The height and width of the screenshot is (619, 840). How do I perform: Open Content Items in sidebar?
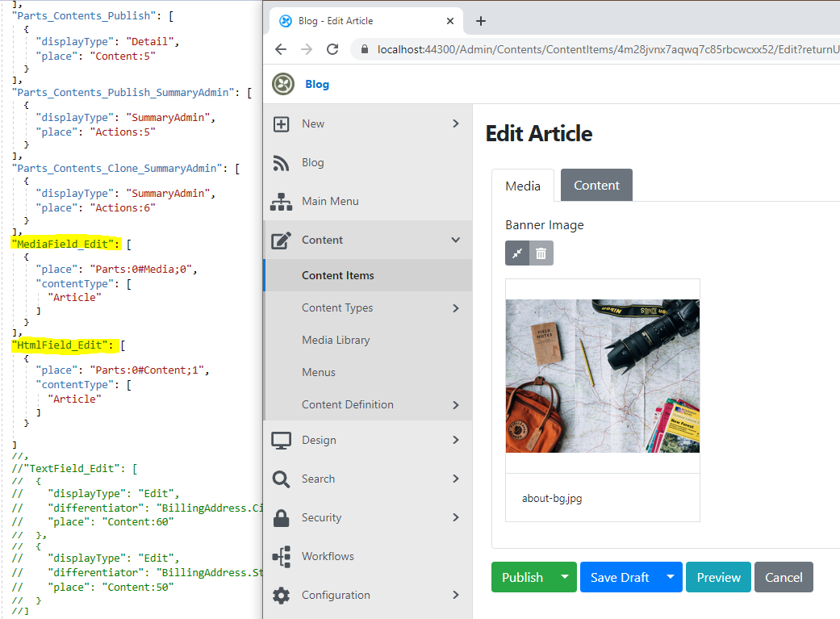(x=368, y=275)
